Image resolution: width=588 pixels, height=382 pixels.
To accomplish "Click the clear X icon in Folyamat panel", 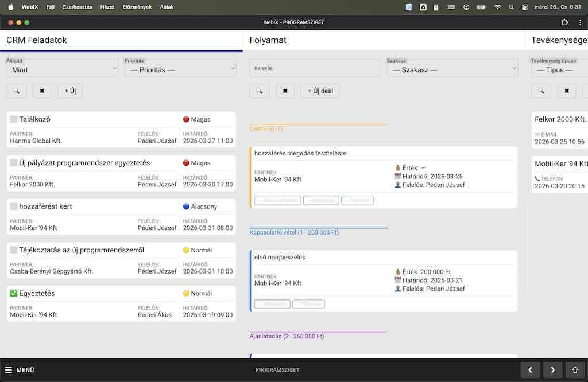I will [285, 91].
